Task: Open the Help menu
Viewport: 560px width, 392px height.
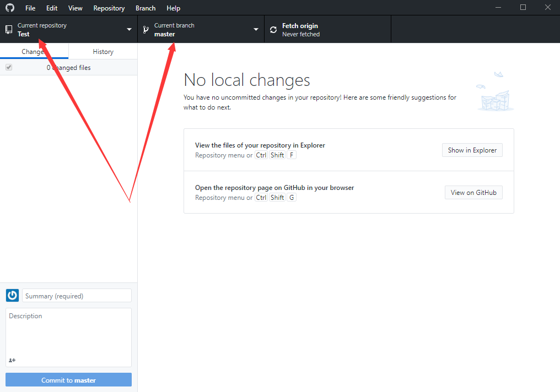Action: [x=173, y=8]
